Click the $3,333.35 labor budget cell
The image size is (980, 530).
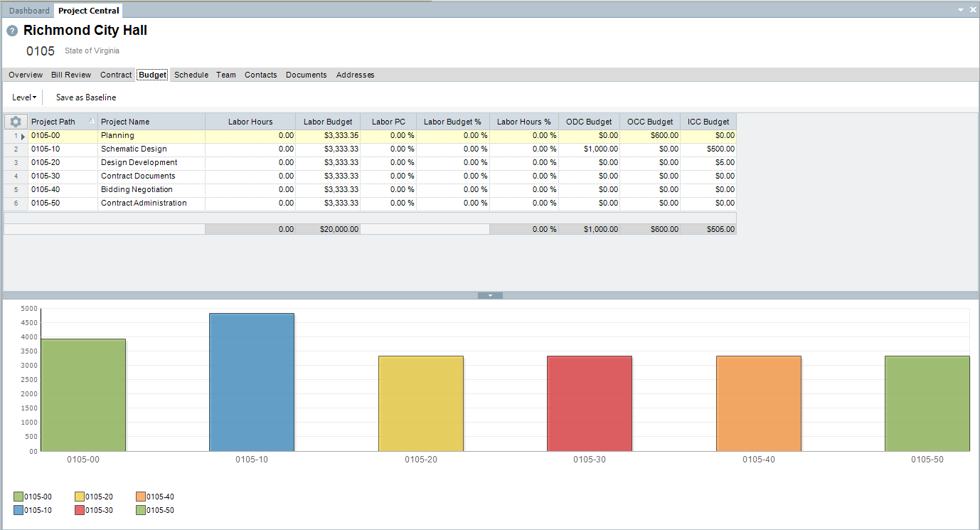328,136
